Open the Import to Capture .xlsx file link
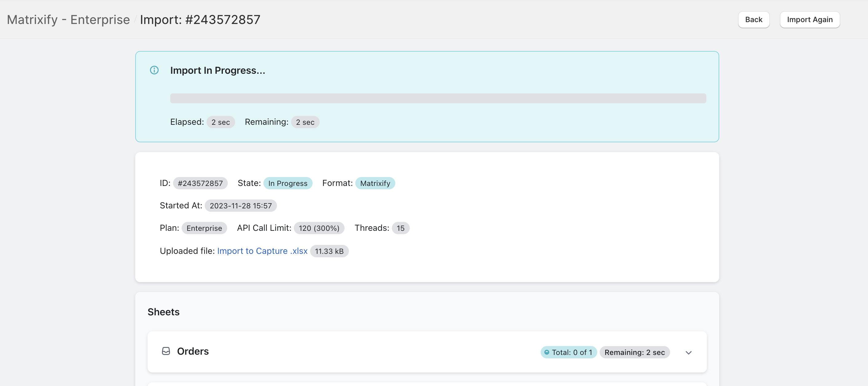The height and width of the screenshot is (386, 868). coord(262,251)
